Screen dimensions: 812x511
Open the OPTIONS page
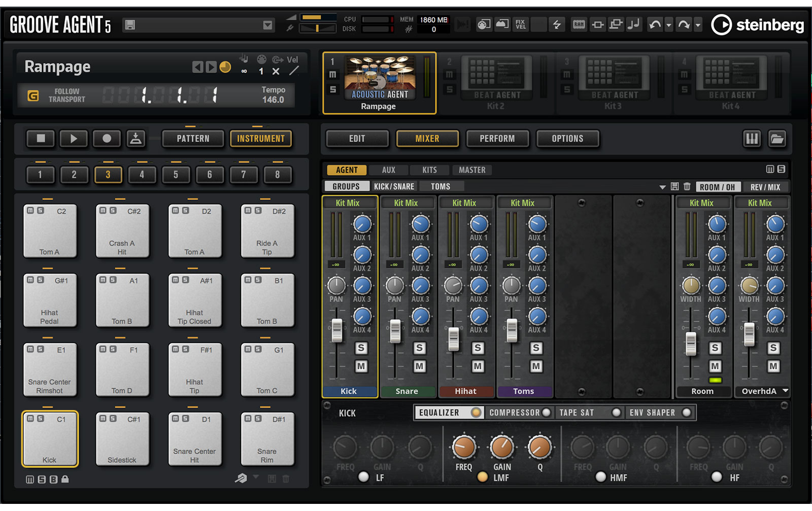567,139
